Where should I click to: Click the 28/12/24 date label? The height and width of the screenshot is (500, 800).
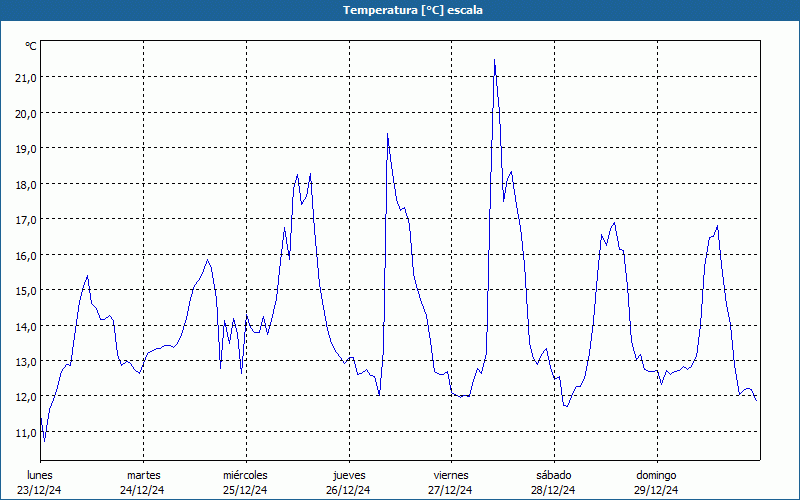coord(554,490)
